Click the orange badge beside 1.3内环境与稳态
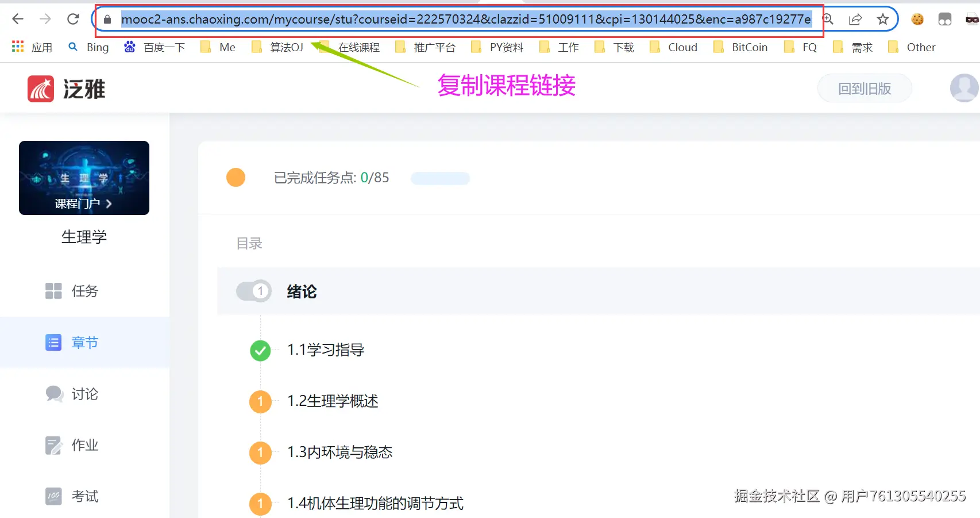The image size is (980, 518). click(x=260, y=452)
